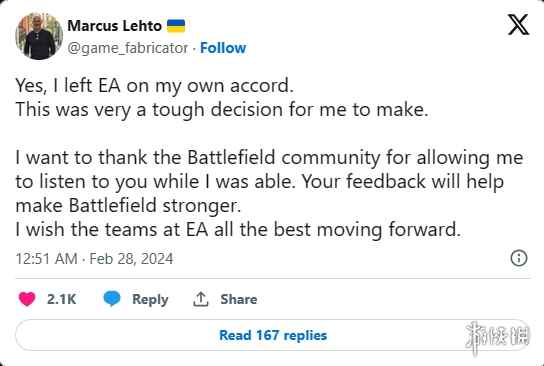Viewport: 544px width, 366px height.
Task: Like the tweet with heart icon
Action: (x=27, y=299)
